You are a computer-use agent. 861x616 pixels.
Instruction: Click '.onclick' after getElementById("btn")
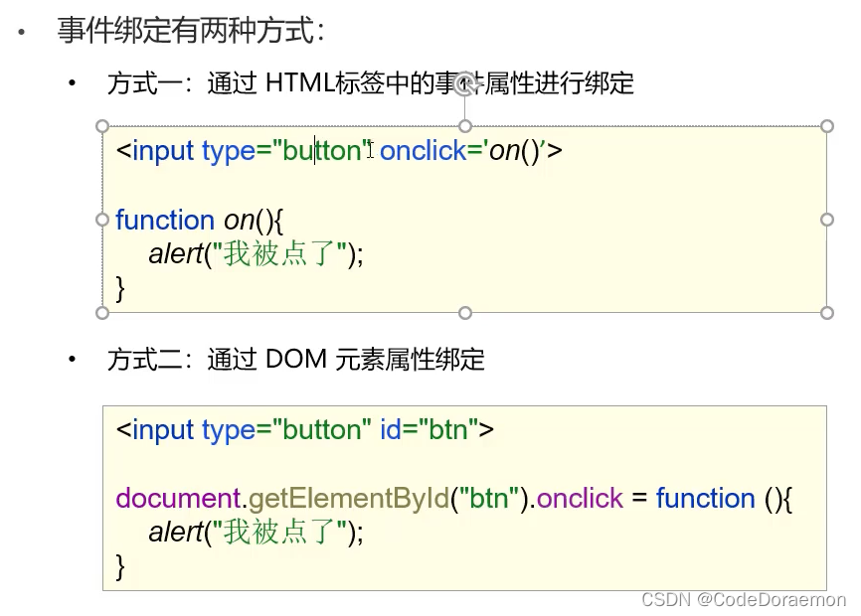click(x=576, y=498)
